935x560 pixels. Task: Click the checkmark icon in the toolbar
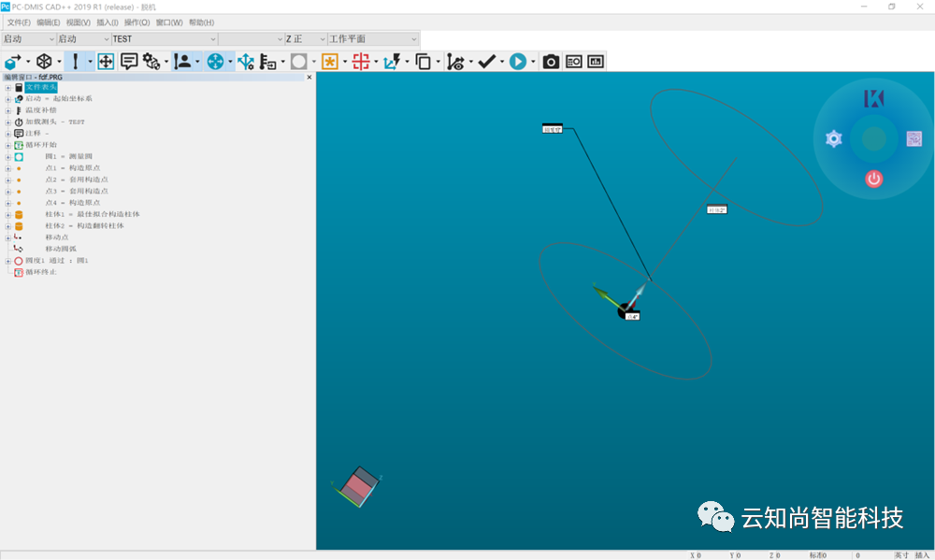coord(486,62)
